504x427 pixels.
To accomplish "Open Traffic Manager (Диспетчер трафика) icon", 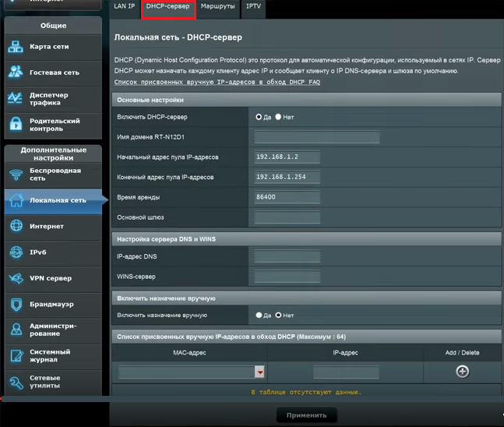I will [x=16, y=99].
